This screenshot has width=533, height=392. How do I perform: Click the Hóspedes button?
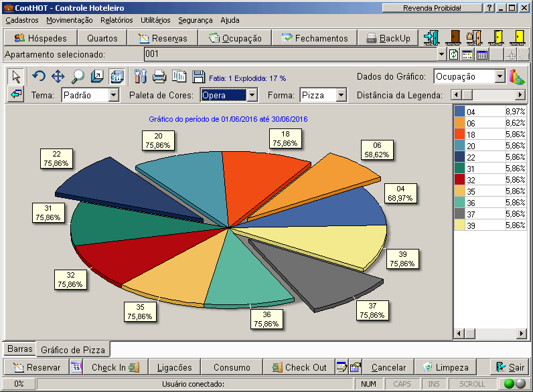(x=40, y=38)
